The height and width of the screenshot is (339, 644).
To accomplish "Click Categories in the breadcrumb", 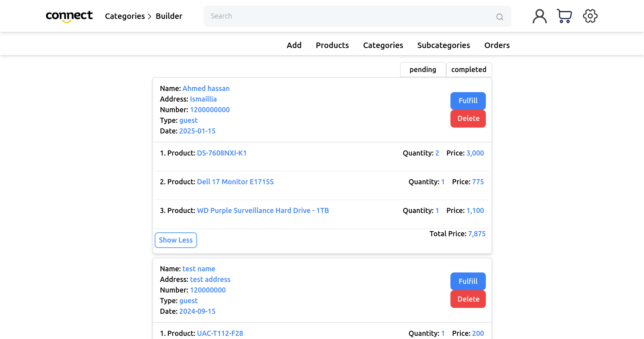I will pos(125,16).
